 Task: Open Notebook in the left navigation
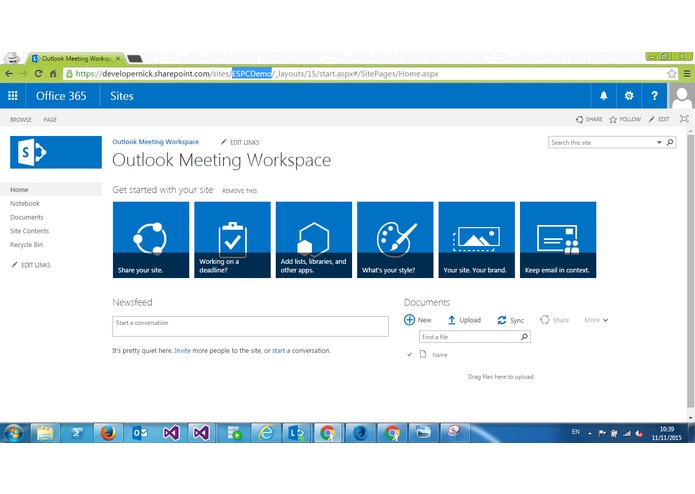(x=25, y=203)
